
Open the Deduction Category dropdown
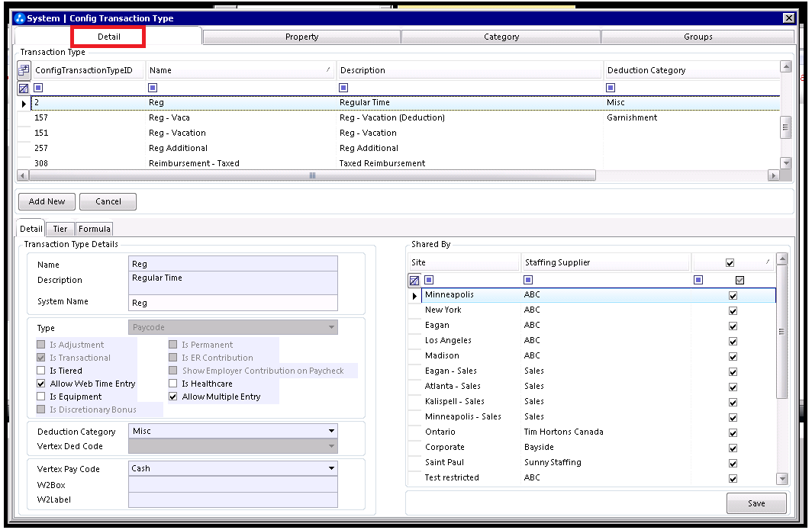pyautogui.click(x=331, y=431)
